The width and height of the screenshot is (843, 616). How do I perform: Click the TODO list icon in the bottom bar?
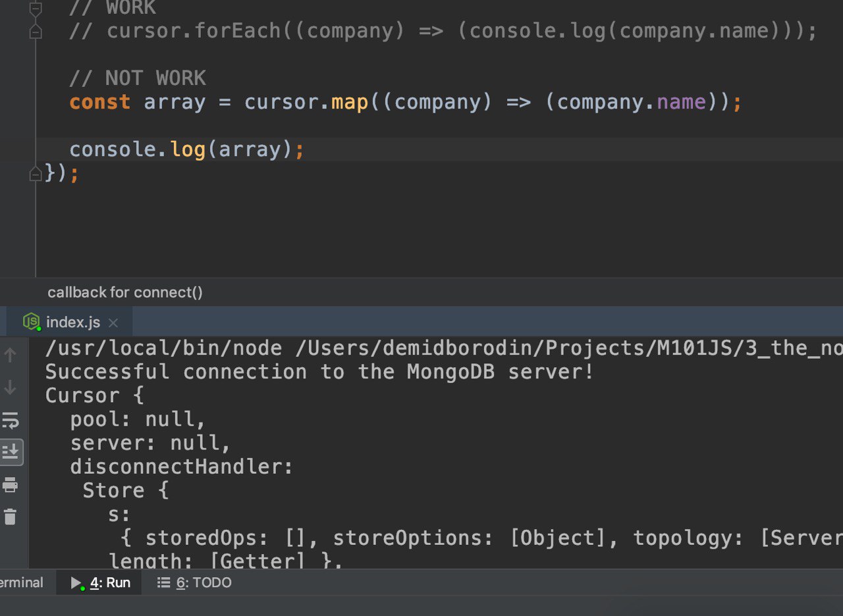point(163,582)
